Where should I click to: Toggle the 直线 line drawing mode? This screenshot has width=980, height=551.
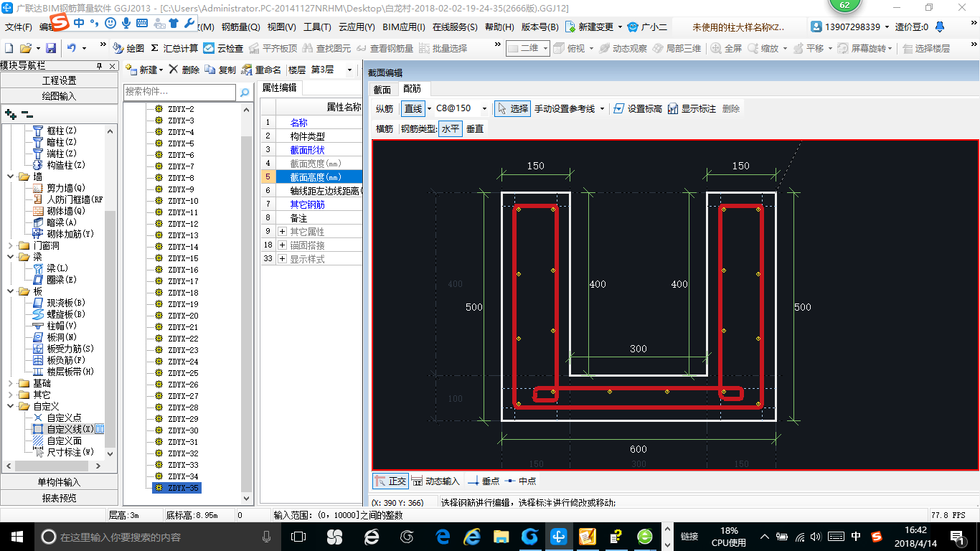[x=413, y=108]
